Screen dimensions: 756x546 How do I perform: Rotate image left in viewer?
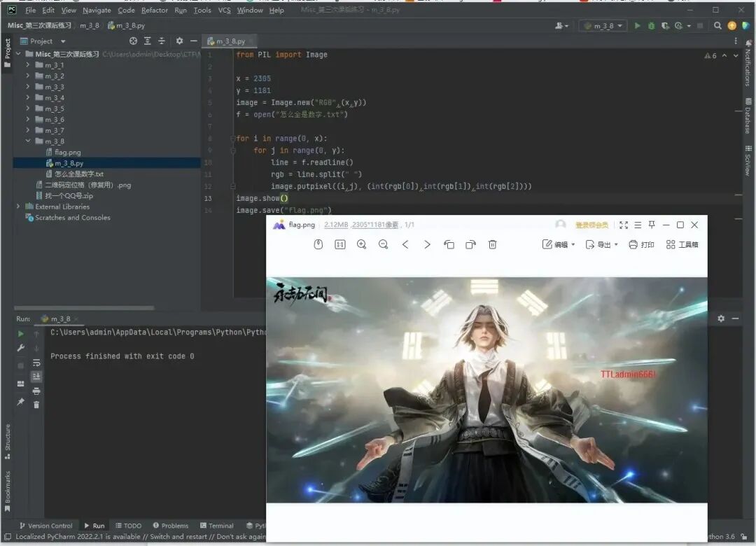(x=449, y=244)
